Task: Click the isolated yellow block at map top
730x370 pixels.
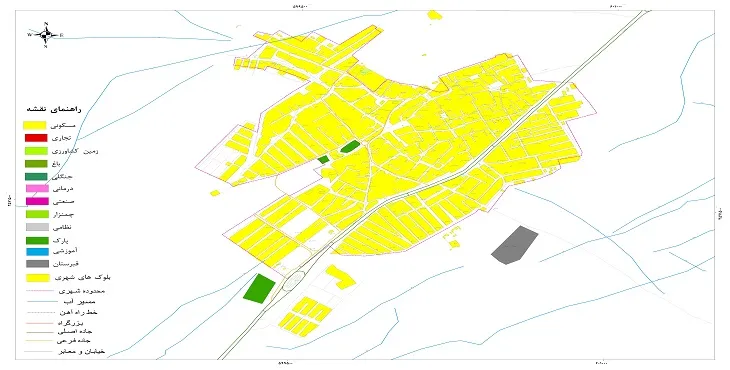Action: 435,15
